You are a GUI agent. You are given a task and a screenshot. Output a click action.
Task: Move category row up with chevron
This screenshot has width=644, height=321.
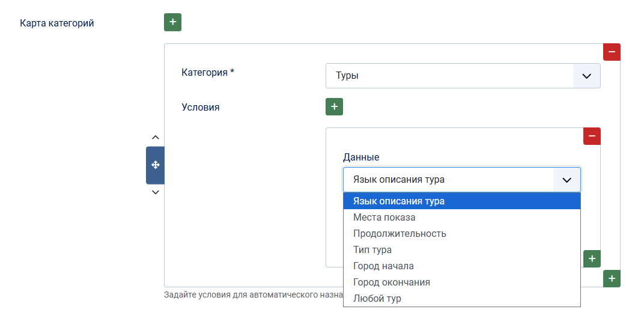155,137
